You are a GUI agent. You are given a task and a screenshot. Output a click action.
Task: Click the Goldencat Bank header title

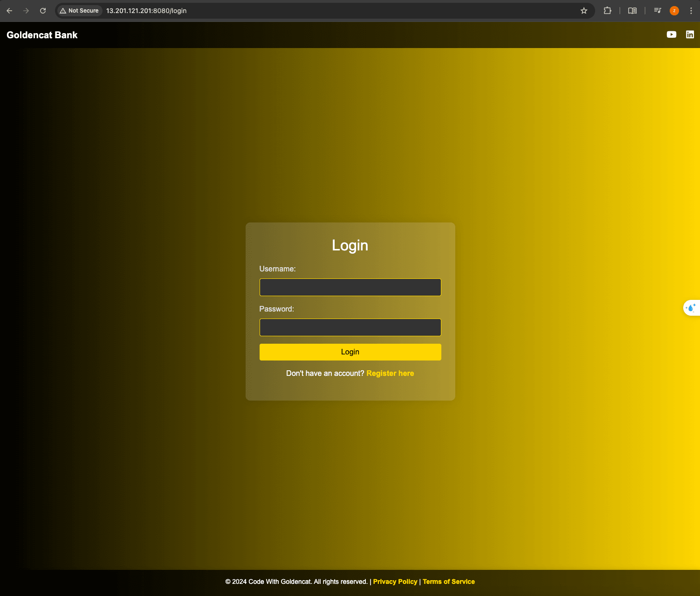click(42, 35)
